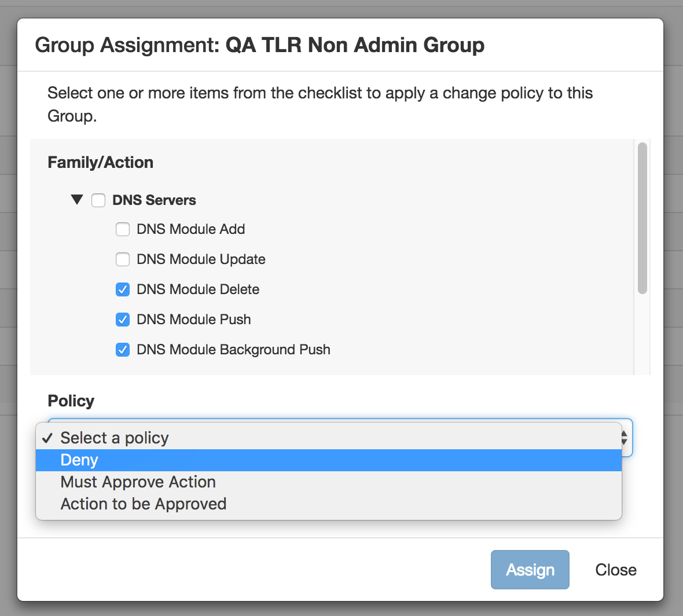Click the DNS Module Background Push label

pyautogui.click(x=233, y=350)
